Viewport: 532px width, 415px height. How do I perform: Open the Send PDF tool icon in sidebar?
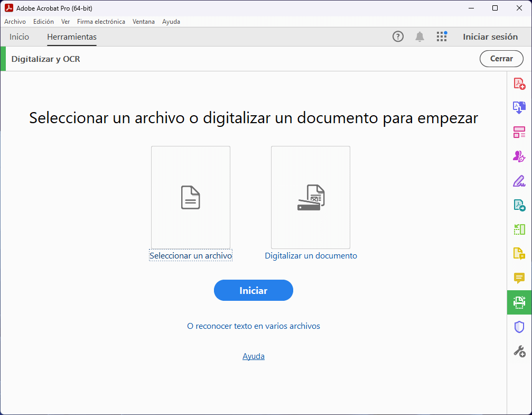point(519,205)
